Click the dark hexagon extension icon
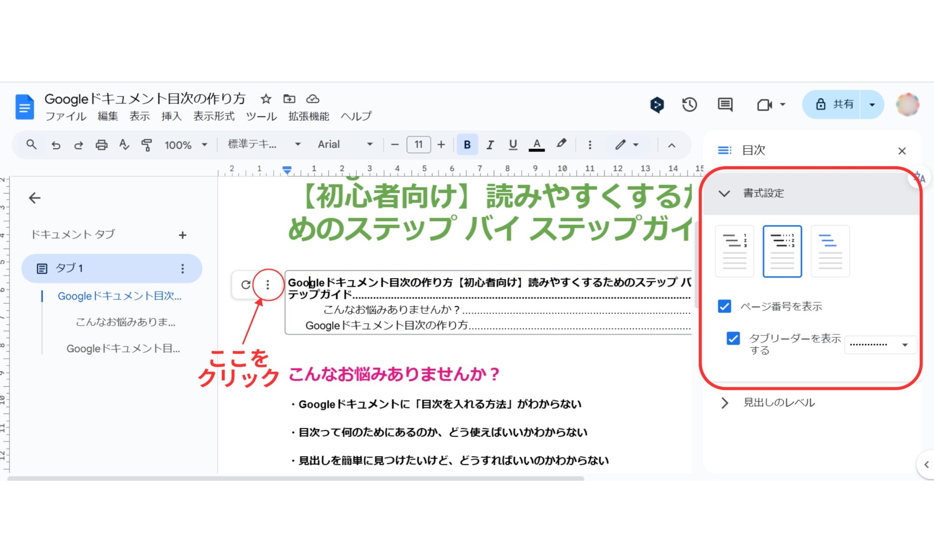 (657, 105)
